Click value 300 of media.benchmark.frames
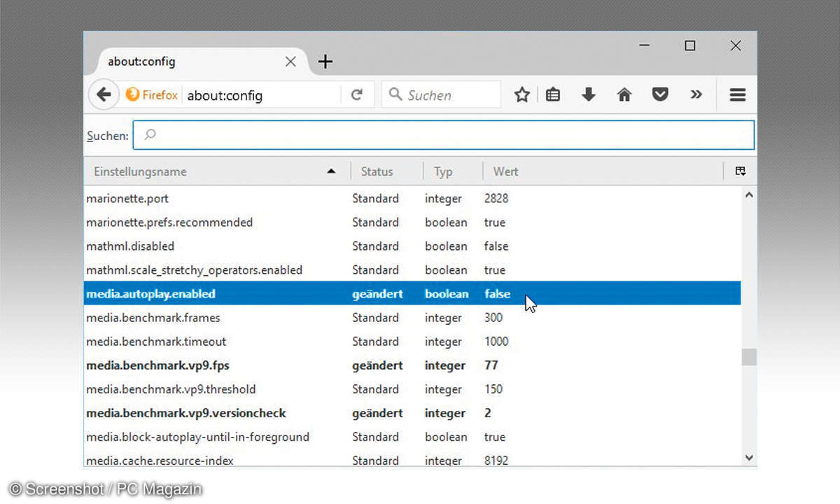Screen dimensions: 840x504 [493, 318]
